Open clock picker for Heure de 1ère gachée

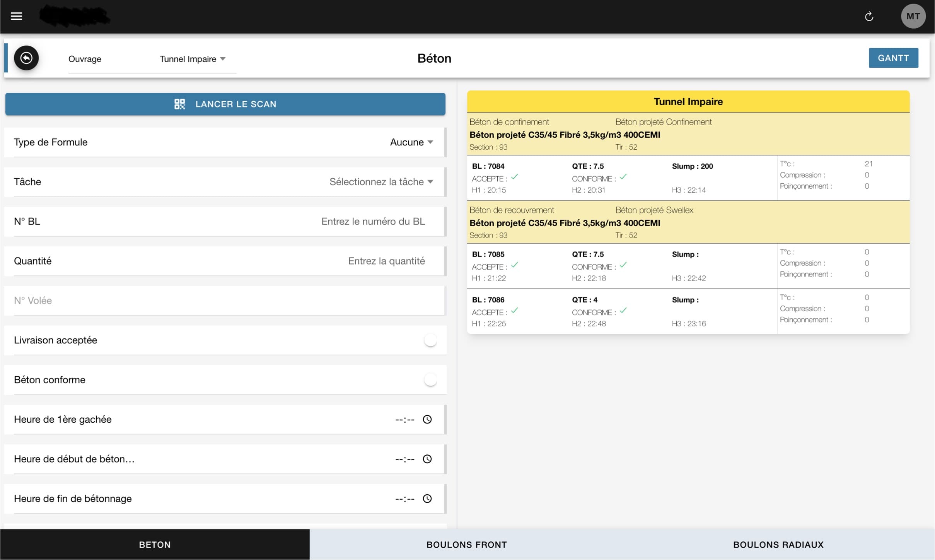click(427, 419)
